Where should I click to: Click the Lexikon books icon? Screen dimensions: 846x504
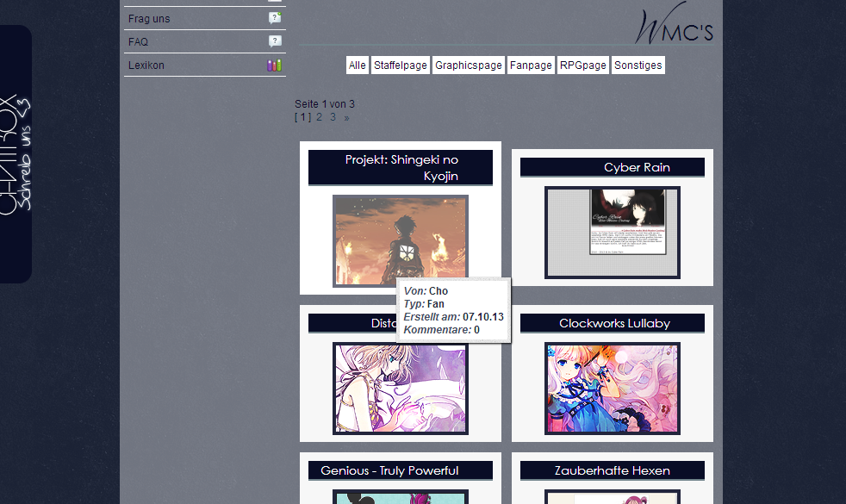coord(274,65)
